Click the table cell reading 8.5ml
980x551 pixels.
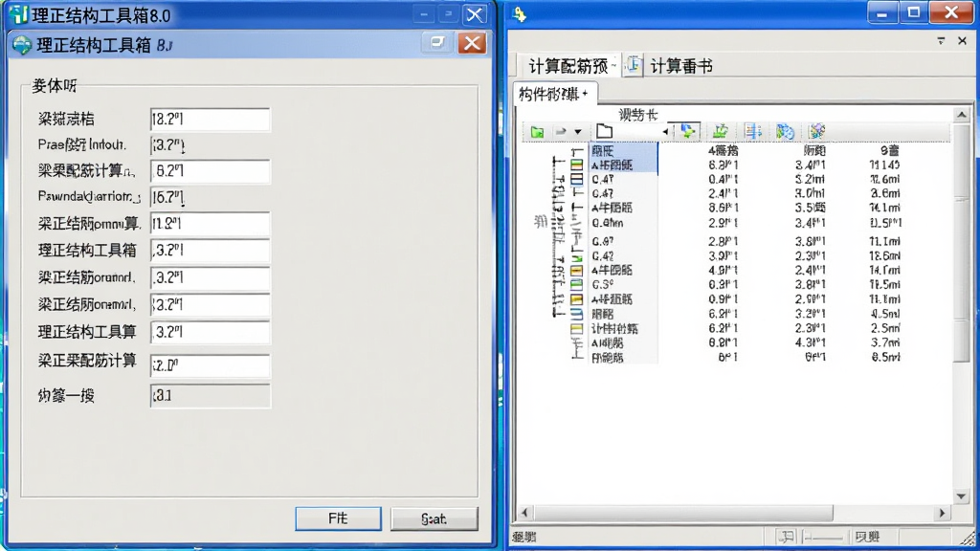[886, 358]
